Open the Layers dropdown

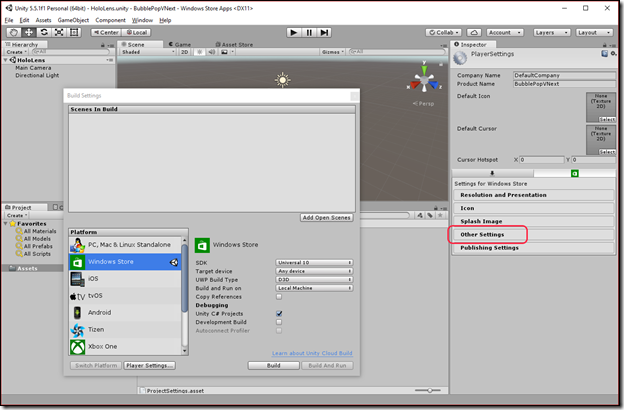(552, 33)
